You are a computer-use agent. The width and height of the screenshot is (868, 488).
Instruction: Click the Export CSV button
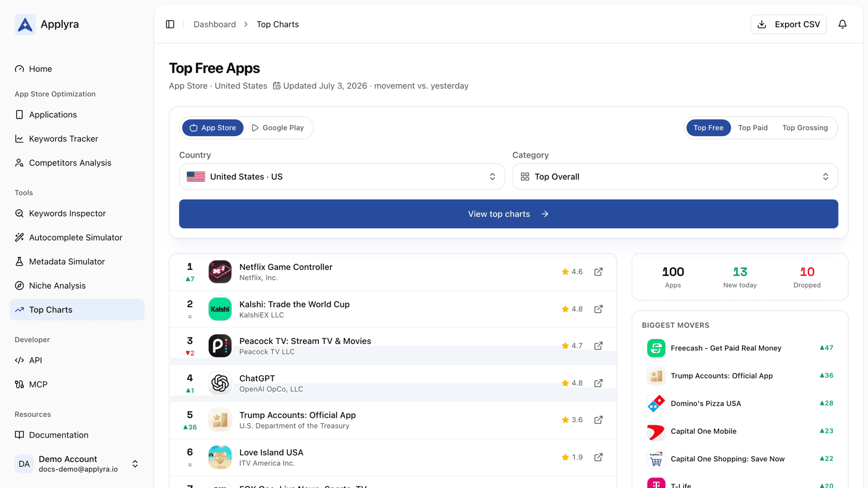tap(788, 24)
